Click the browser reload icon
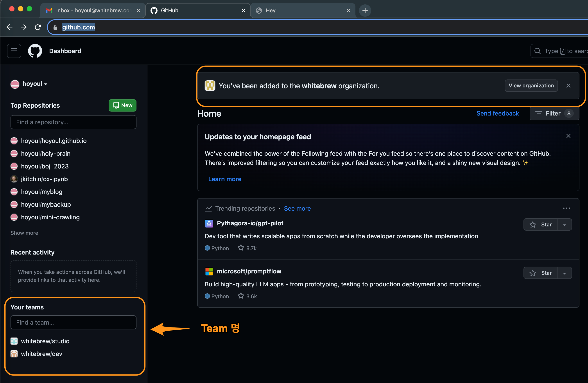 tap(38, 27)
